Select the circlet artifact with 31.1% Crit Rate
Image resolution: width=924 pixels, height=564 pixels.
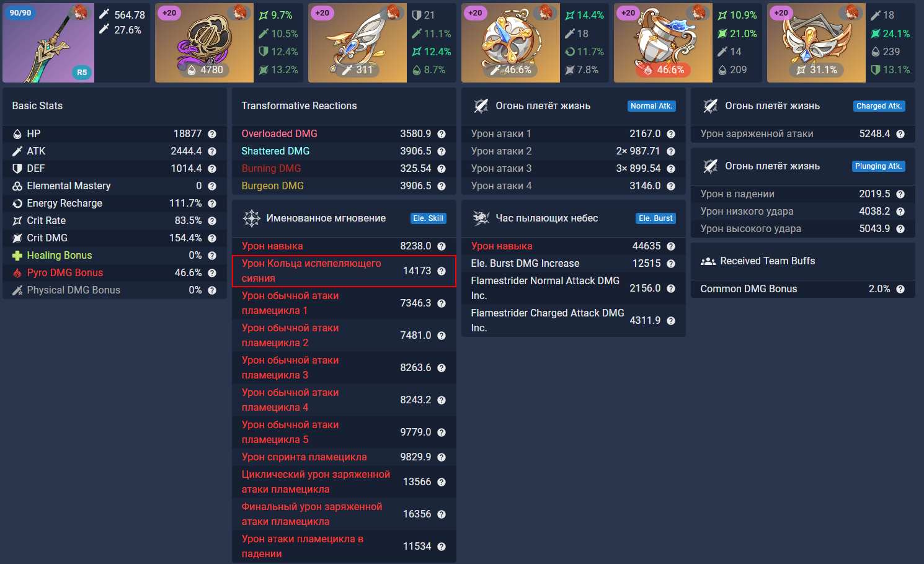click(816, 43)
